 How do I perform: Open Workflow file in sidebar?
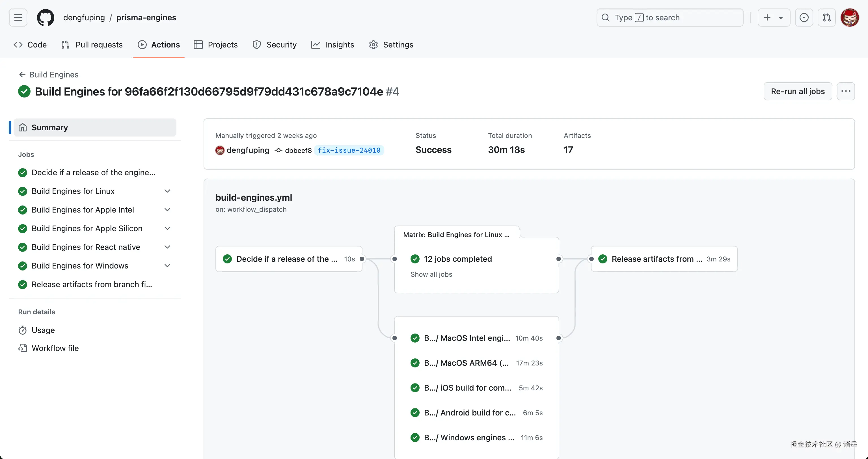coord(55,348)
